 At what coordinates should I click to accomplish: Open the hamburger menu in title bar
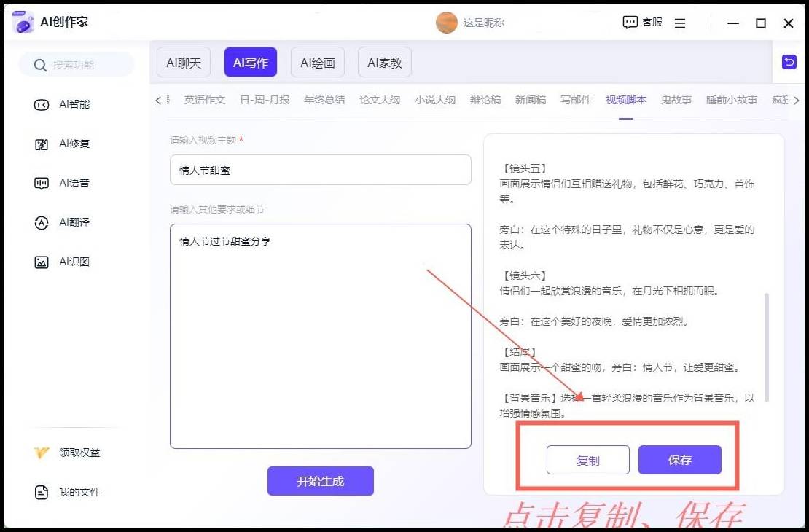click(x=680, y=23)
